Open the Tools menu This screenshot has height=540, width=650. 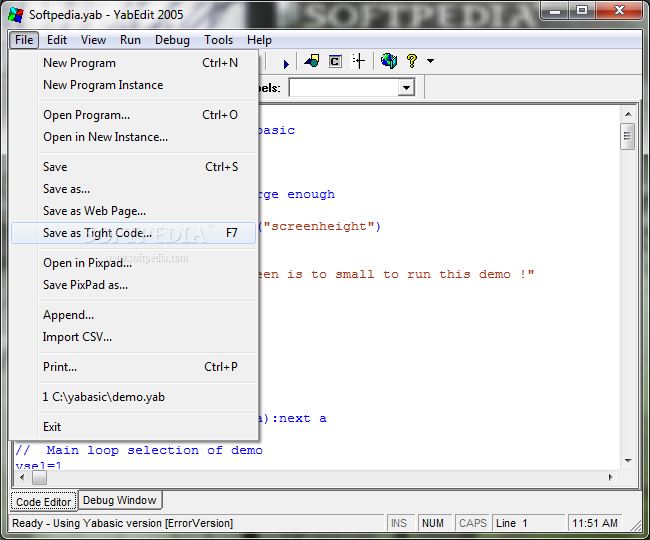218,40
